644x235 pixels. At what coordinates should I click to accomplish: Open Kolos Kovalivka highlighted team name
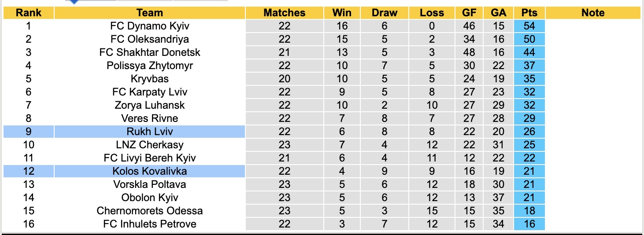(x=150, y=171)
